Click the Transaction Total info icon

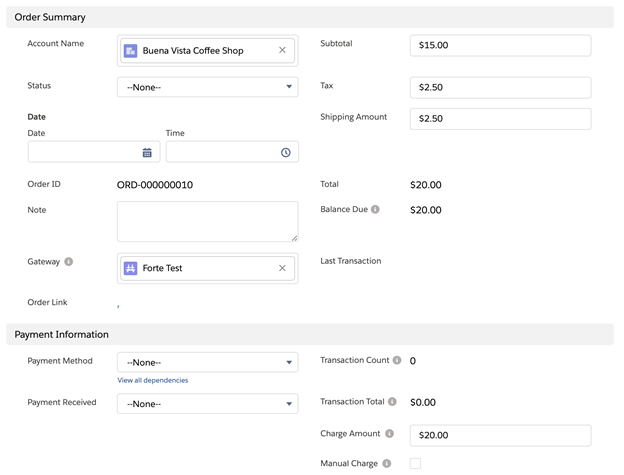pyautogui.click(x=392, y=402)
